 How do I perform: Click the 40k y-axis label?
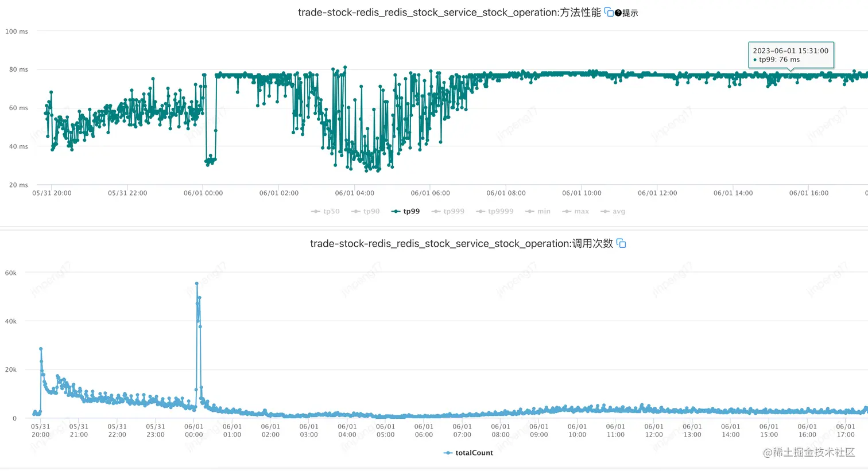pos(11,321)
